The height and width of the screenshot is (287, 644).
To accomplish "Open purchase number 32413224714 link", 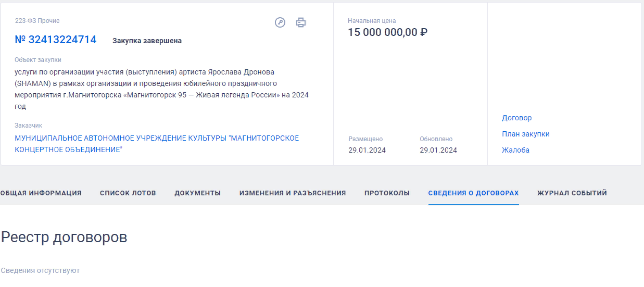I will pyautogui.click(x=56, y=40).
